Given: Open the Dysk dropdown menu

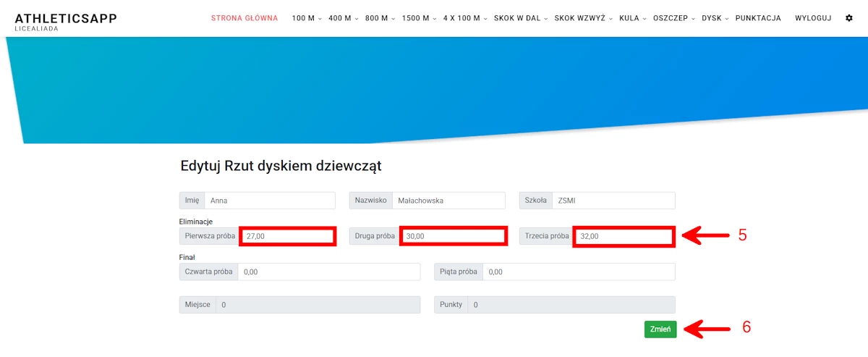Looking at the screenshot, I should (x=715, y=18).
